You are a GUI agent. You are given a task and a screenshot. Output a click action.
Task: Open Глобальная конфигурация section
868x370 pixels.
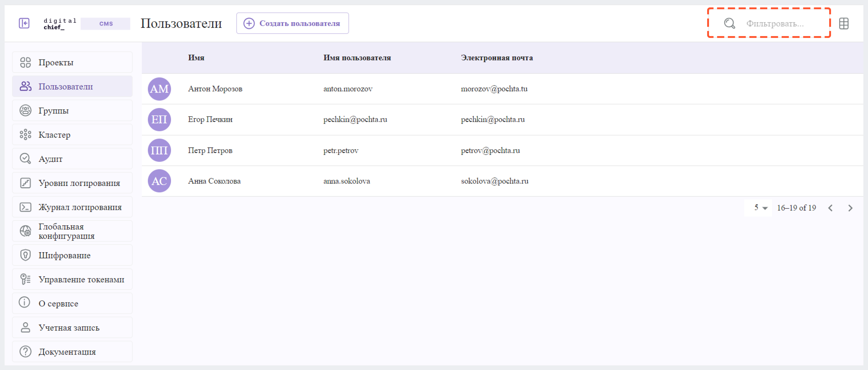pos(72,231)
